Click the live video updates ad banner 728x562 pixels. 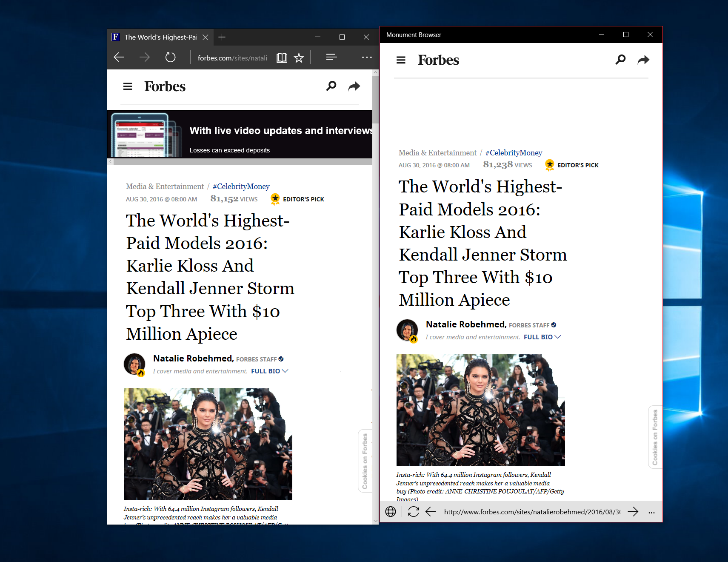(x=240, y=134)
